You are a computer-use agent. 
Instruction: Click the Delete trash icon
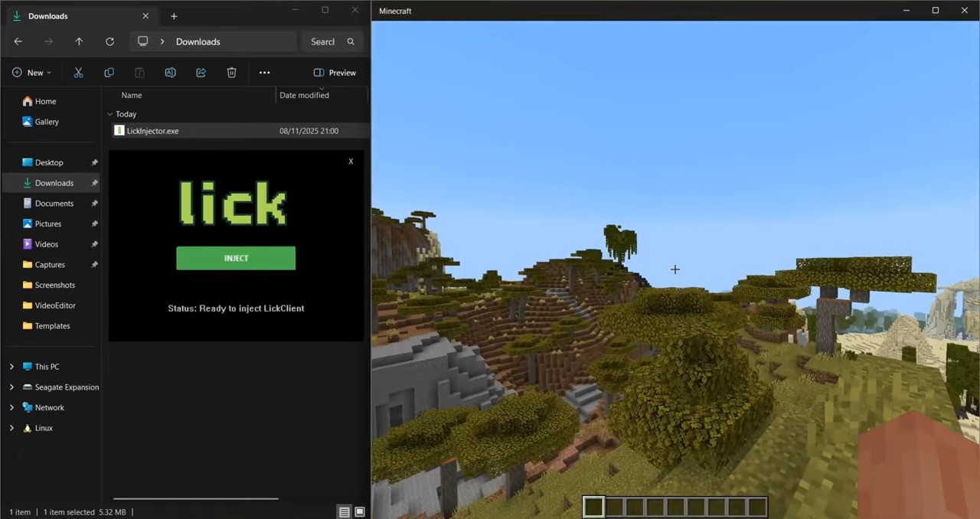(231, 73)
